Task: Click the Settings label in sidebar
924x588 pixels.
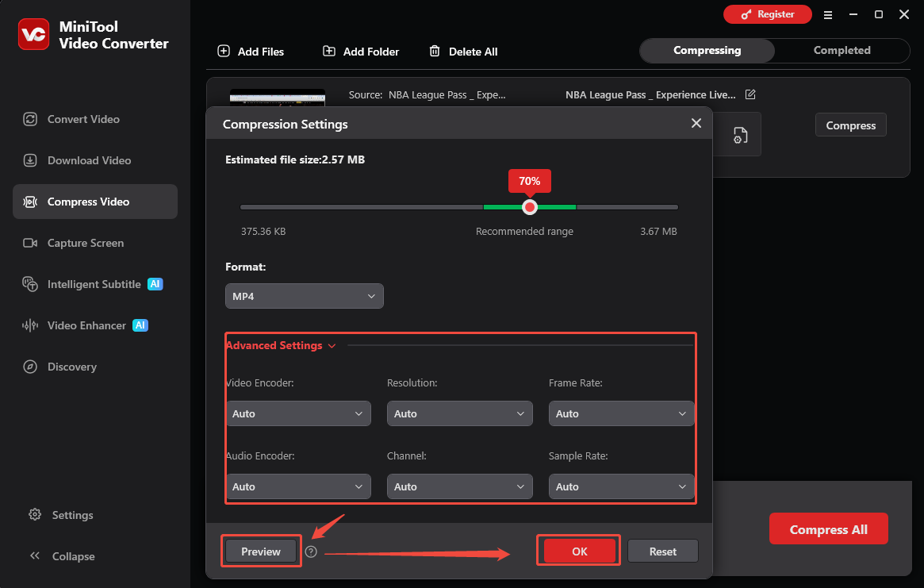Action: click(x=72, y=515)
